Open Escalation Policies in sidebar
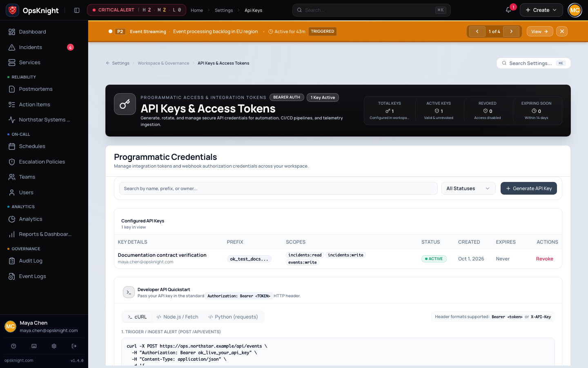The image size is (588, 368). pos(44,162)
